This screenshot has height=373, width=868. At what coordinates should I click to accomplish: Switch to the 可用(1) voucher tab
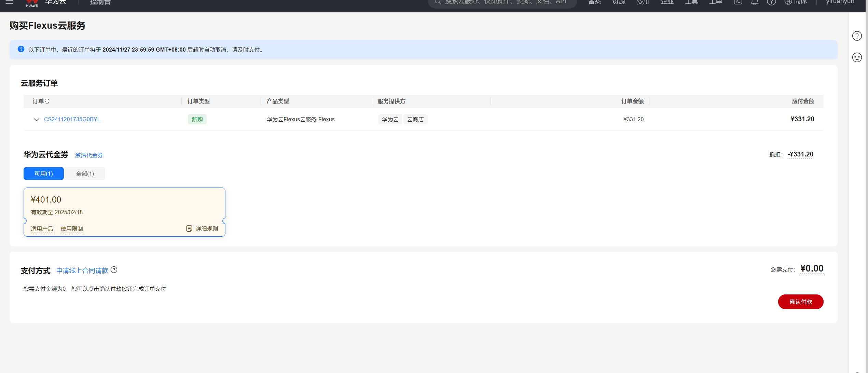pyautogui.click(x=44, y=174)
